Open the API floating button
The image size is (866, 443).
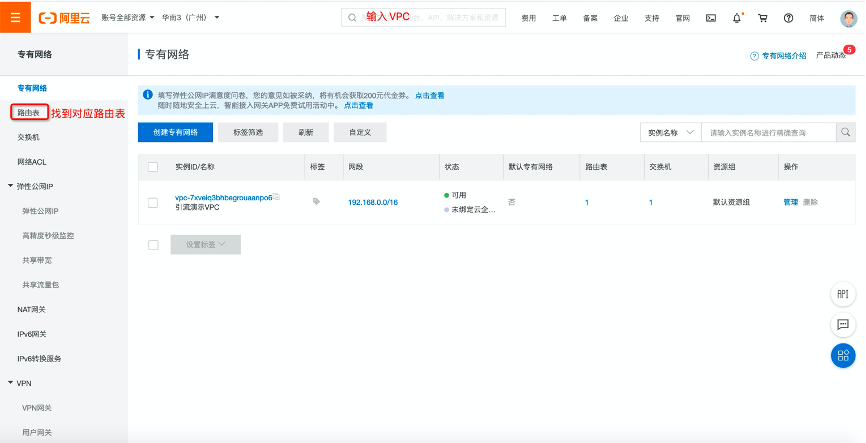point(843,294)
